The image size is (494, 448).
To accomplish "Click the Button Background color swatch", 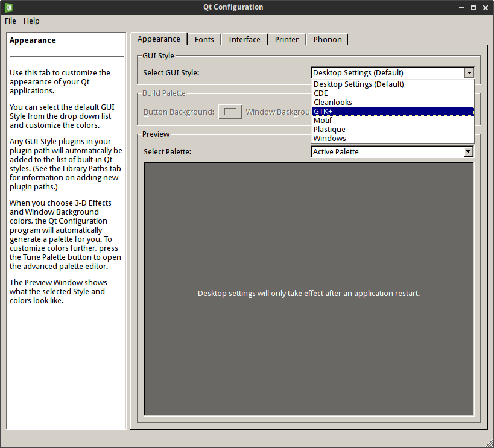I will click(x=230, y=112).
